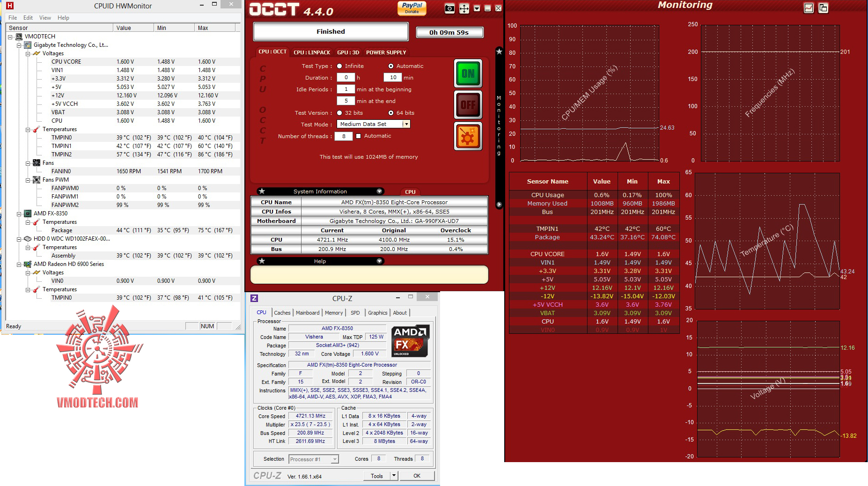Click the overlapping windows icon in Monitoring
The width and height of the screenshot is (868, 486).
tap(823, 8)
